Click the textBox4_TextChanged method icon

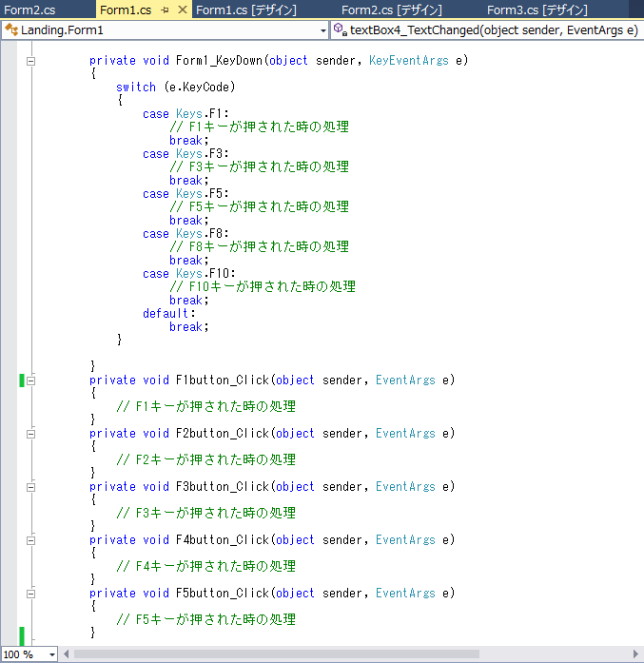[340, 29]
